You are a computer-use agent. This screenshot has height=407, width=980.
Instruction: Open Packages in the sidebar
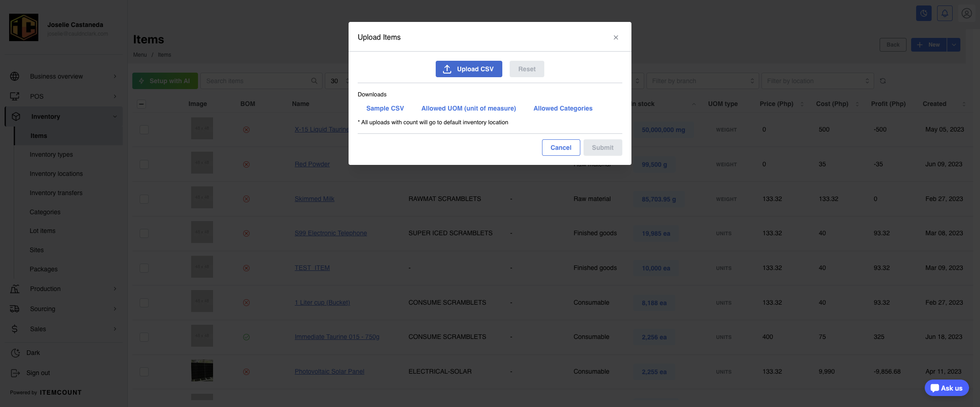43,269
